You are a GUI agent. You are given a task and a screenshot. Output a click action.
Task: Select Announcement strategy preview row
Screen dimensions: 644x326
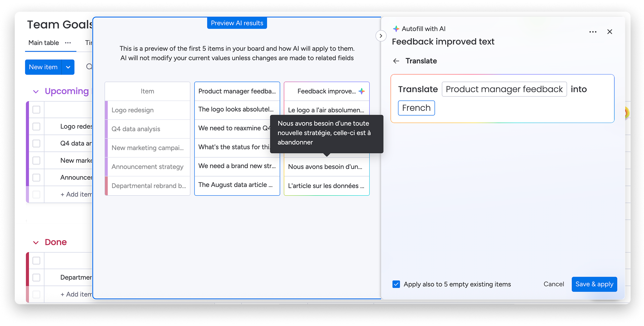click(x=147, y=167)
